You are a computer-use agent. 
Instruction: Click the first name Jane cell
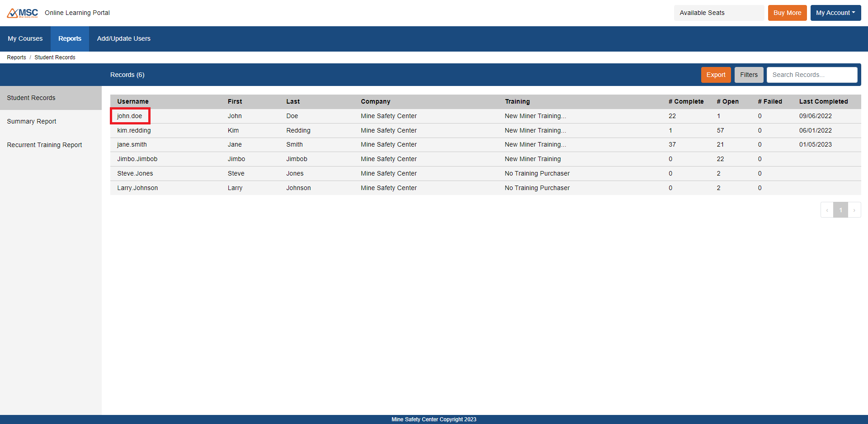click(235, 144)
